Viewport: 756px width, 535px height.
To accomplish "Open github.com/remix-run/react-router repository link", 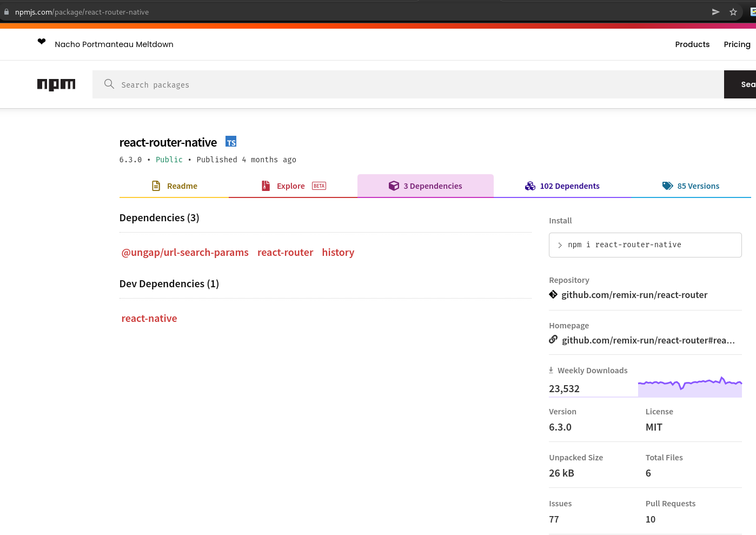I will (635, 294).
